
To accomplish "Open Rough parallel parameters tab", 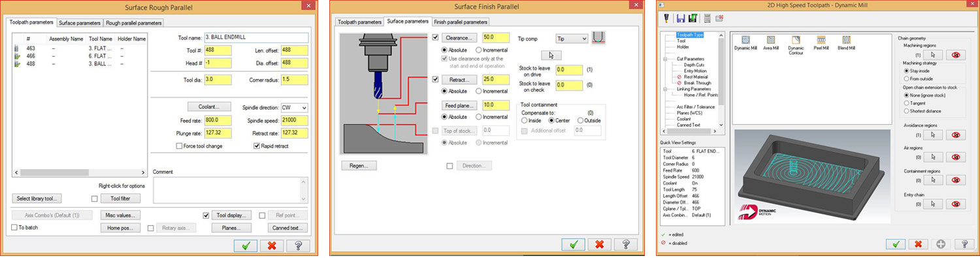I will pos(134,22).
